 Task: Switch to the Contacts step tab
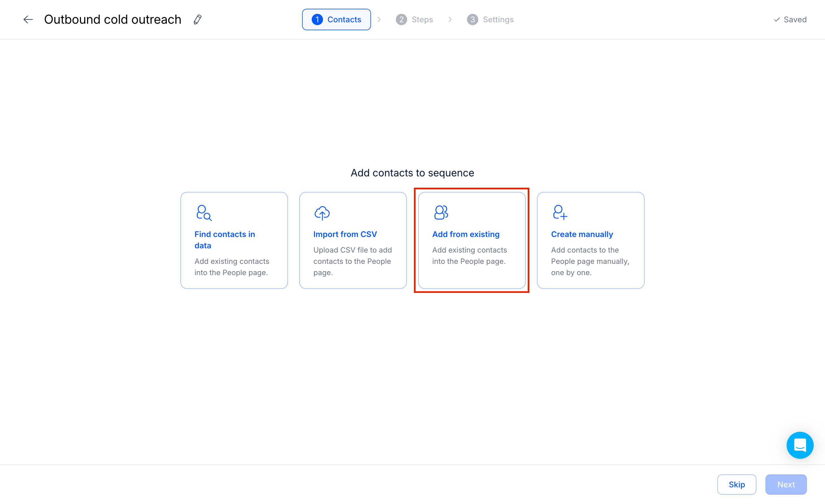point(336,19)
